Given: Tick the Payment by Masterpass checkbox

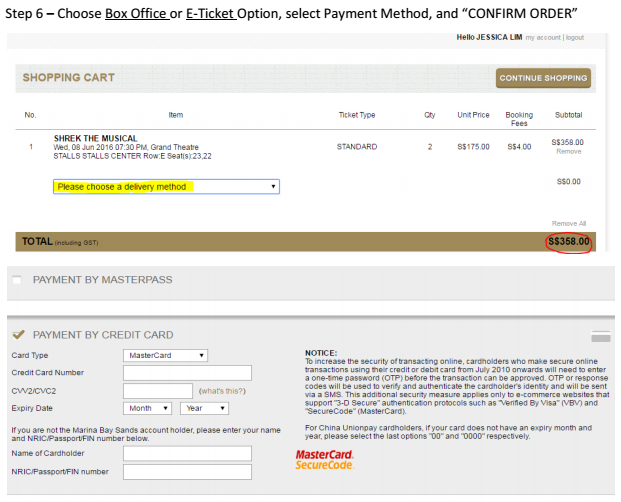Looking at the screenshot, I should point(17,280).
